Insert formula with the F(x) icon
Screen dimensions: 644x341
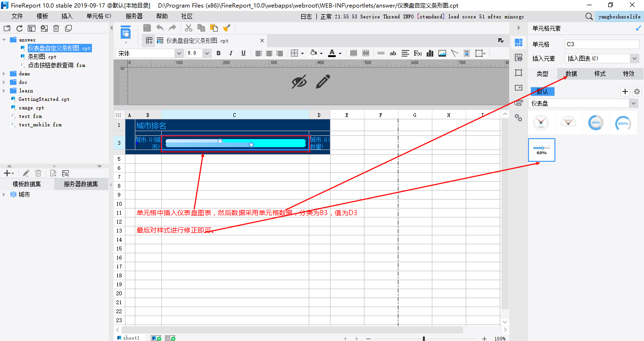[418, 53]
